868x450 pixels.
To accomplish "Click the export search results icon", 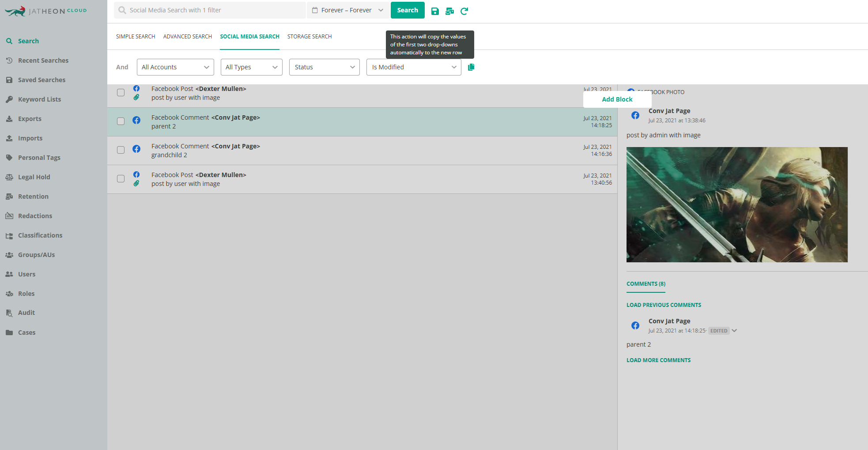I will [449, 11].
